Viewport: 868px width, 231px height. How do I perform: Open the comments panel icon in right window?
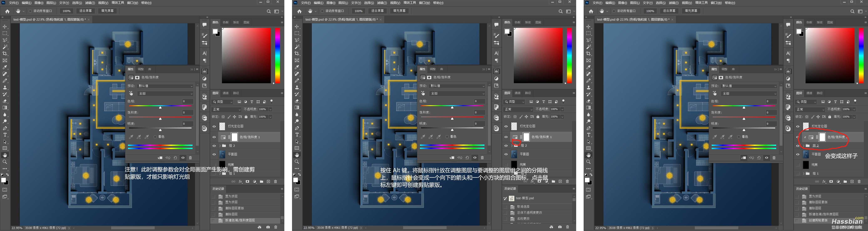pyautogui.click(x=788, y=25)
